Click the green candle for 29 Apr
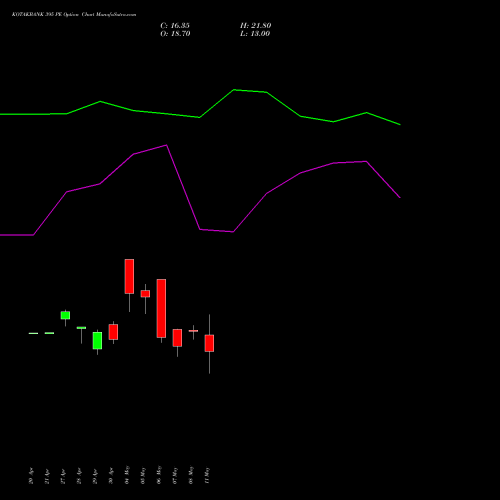 click(97, 341)
